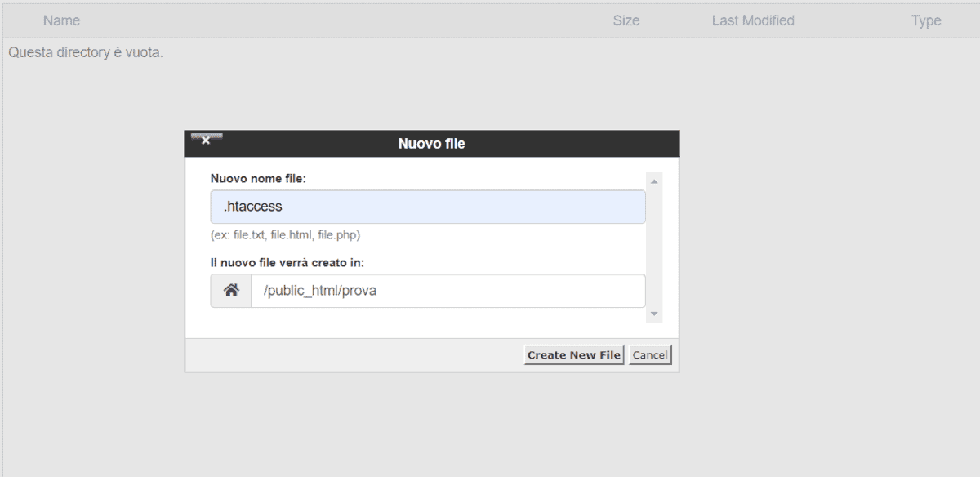Cancel the new file creation
Screen dimensions: 980x477
tap(650, 355)
